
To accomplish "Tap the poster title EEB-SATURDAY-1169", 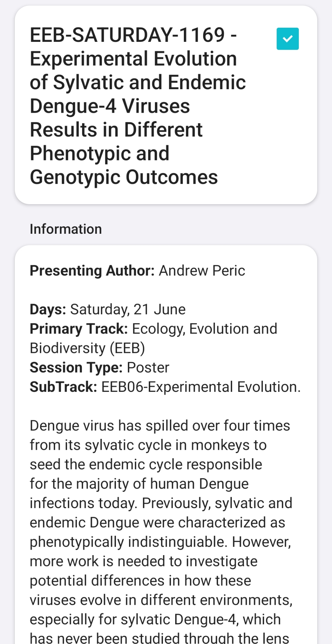I will point(133,35).
